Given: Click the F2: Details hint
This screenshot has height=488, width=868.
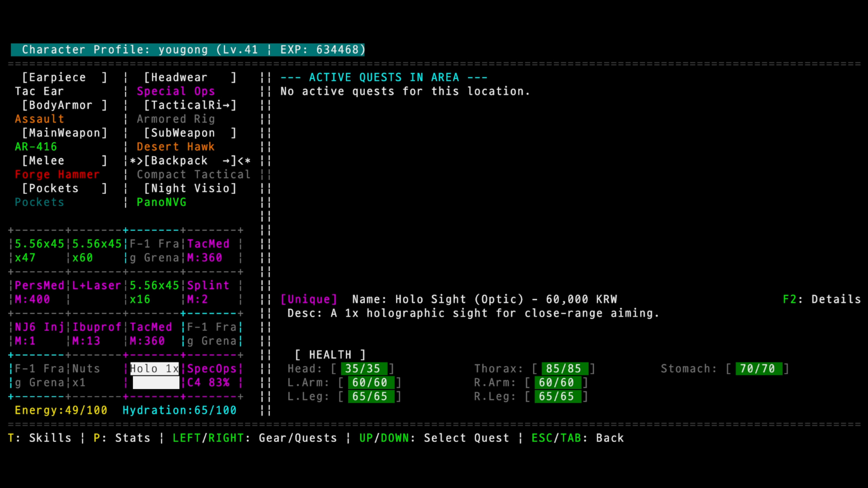Looking at the screenshot, I should tap(822, 299).
